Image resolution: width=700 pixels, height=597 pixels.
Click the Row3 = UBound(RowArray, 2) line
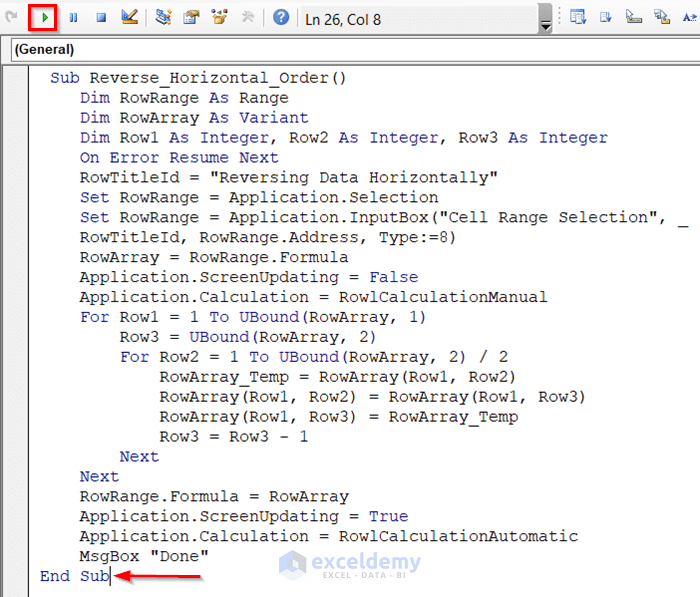tap(248, 337)
